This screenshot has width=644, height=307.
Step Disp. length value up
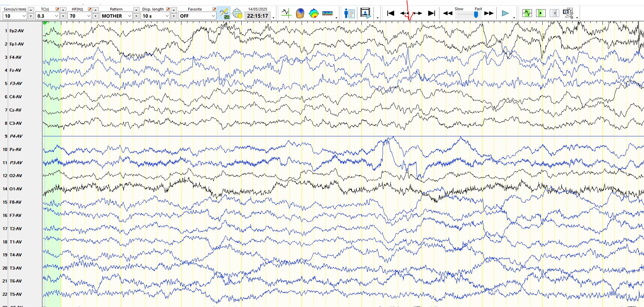174,10
